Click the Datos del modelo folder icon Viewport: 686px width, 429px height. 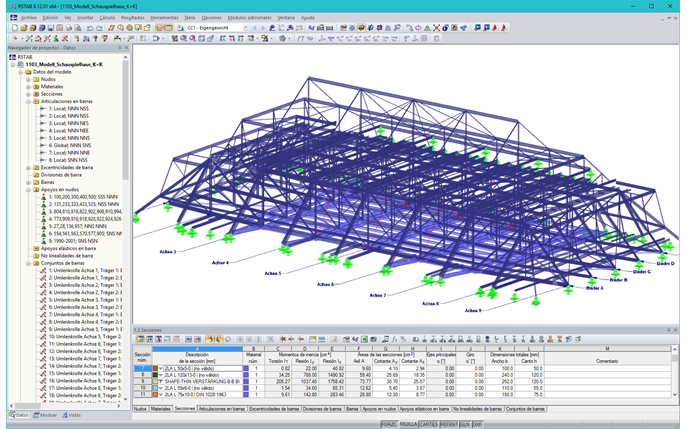tap(28, 72)
